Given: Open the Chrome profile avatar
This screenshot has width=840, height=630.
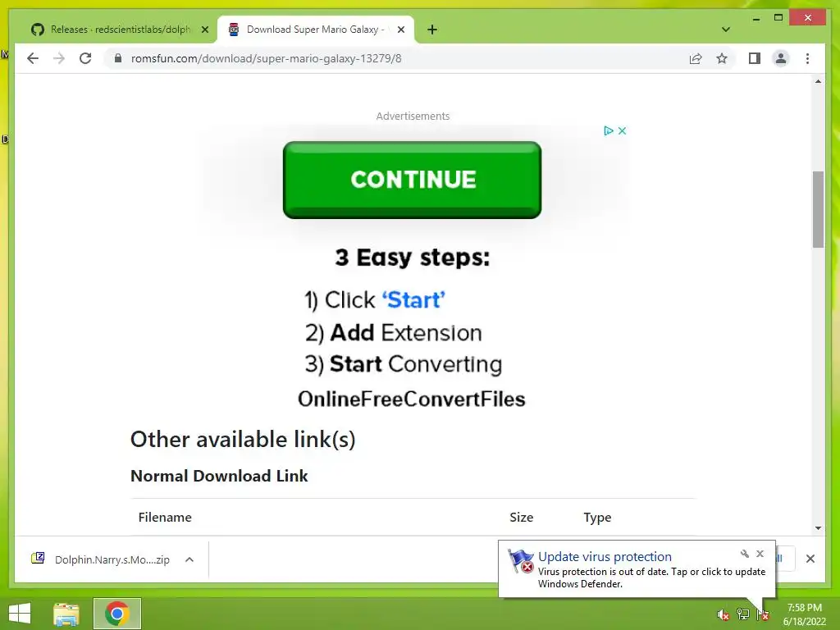Looking at the screenshot, I should (781, 58).
